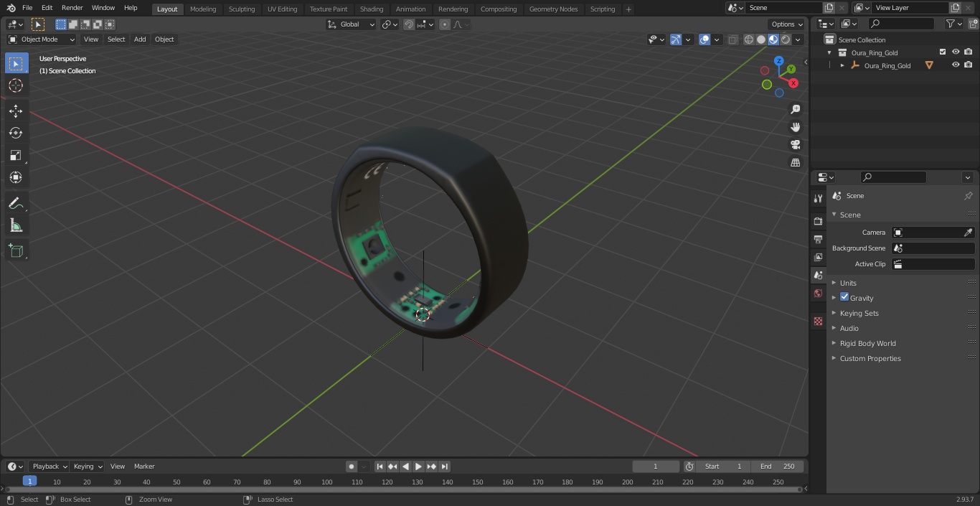
Task: Open the Render properties tab
Action: click(x=818, y=221)
